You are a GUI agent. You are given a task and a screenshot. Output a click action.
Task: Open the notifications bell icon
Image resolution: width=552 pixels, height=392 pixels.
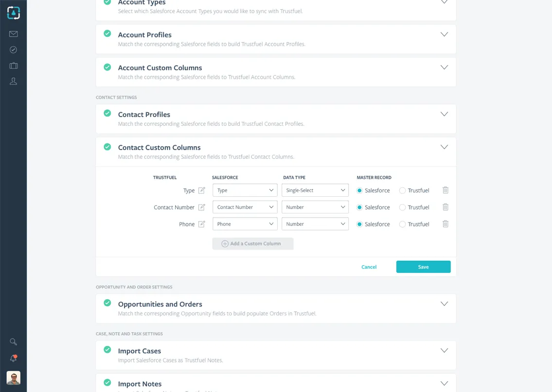pos(14,358)
